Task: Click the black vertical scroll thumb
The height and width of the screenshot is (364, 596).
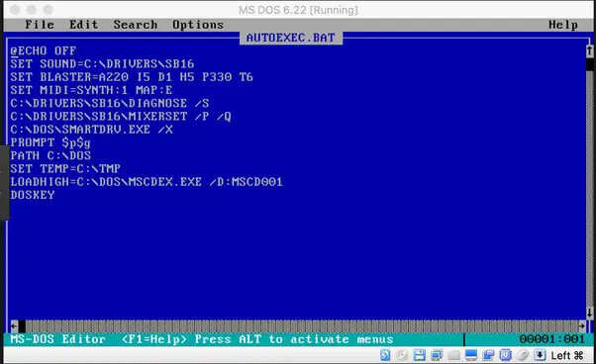Action: pos(589,64)
